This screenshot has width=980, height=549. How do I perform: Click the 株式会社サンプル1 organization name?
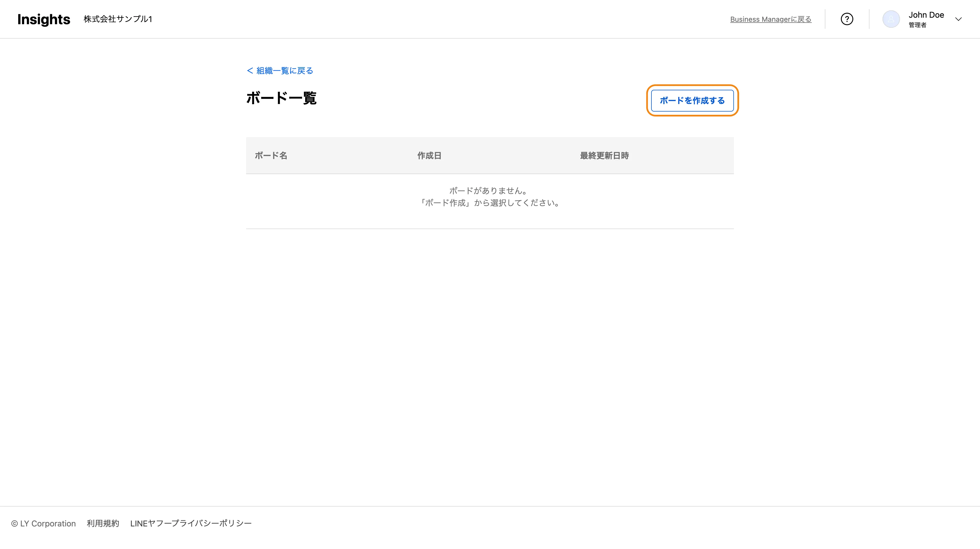118,19
